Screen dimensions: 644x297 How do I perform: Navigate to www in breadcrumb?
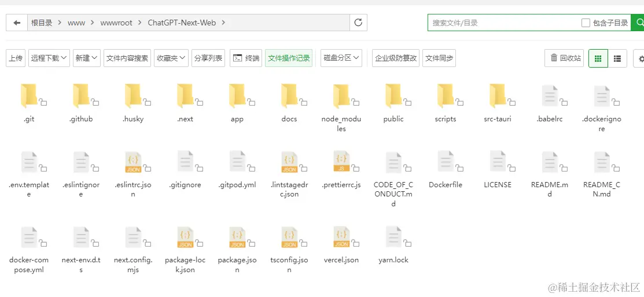(76, 23)
